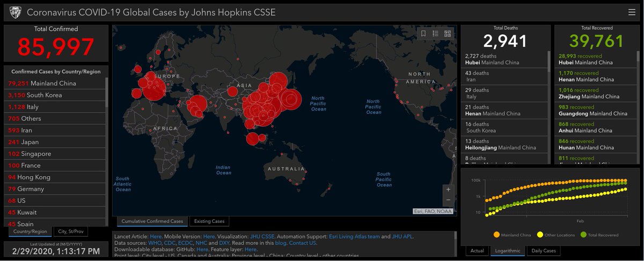Click 846 recovered Hunan entry

coord(596,144)
